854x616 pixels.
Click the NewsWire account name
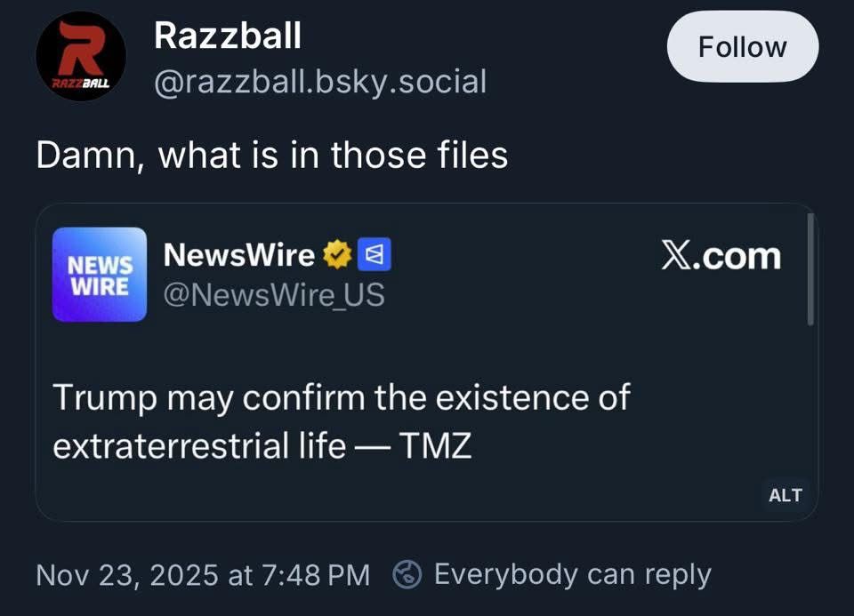coord(238,255)
